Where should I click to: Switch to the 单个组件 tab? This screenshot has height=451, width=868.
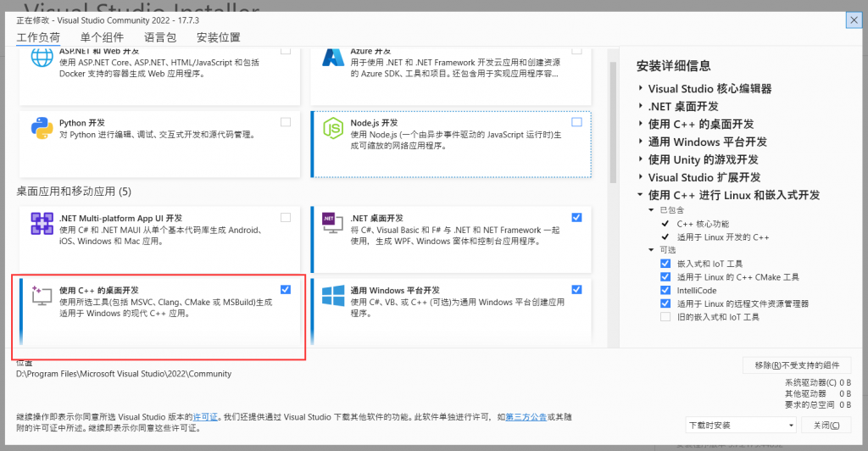click(102, 37)
